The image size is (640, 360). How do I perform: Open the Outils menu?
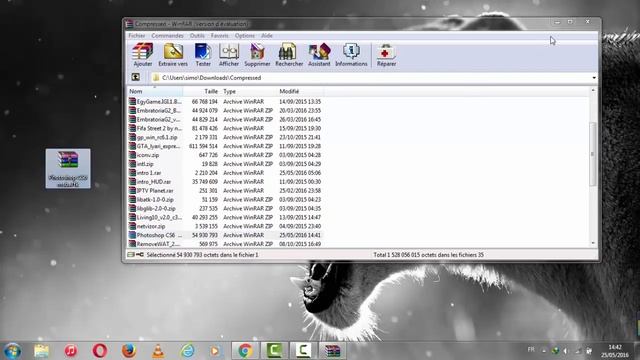coord(197,36)
